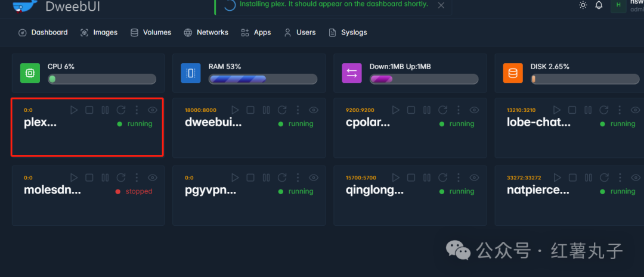Expand the qinglong three-dot menu
Image resolution: width=644 pixels, height=277 pixels.
point(459,178)
